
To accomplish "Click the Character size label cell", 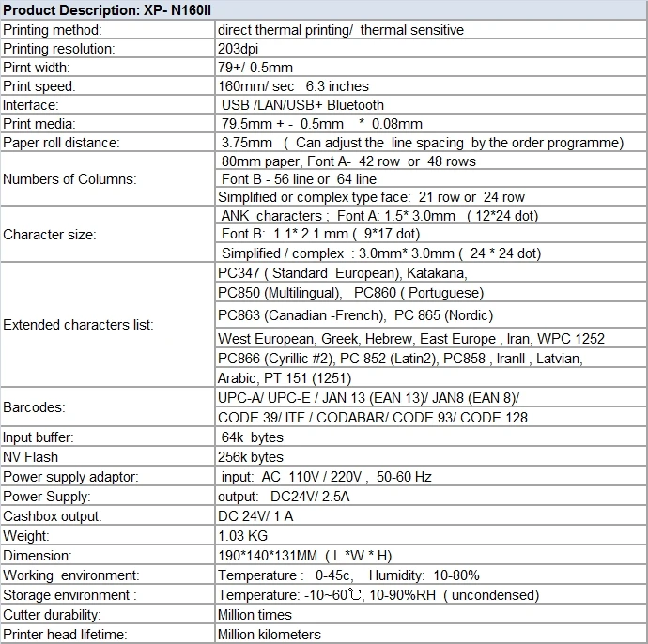I will coord(107,234).
